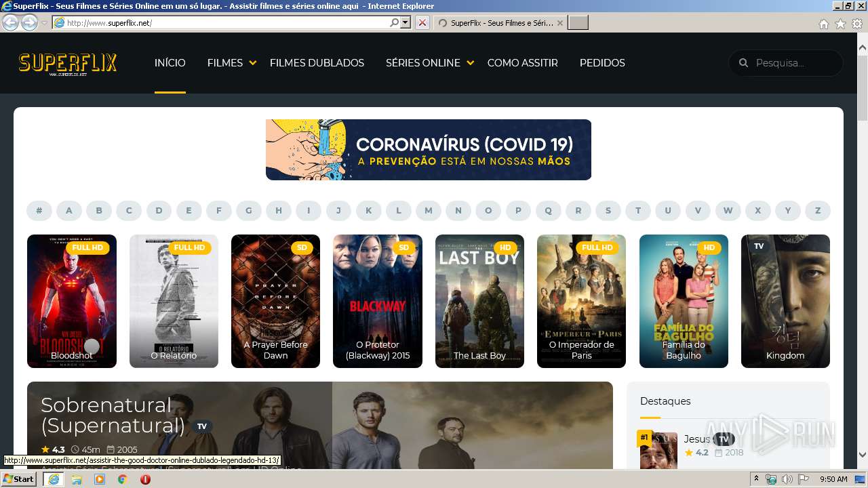The image size is (868, 488).
Task: Open a new browser tab
Action: [x=578, y=23]
